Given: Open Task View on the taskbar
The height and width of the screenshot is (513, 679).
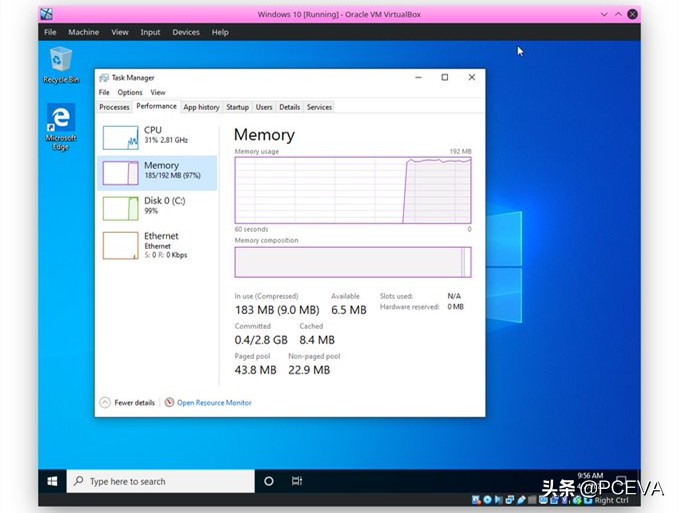Looking at the screenshot, I should click(x=297, y=481).
